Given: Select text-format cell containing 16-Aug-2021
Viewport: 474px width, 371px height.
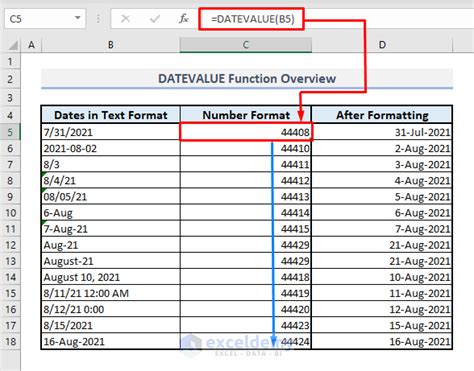Looking at the screenshot, I should [111, 341].
